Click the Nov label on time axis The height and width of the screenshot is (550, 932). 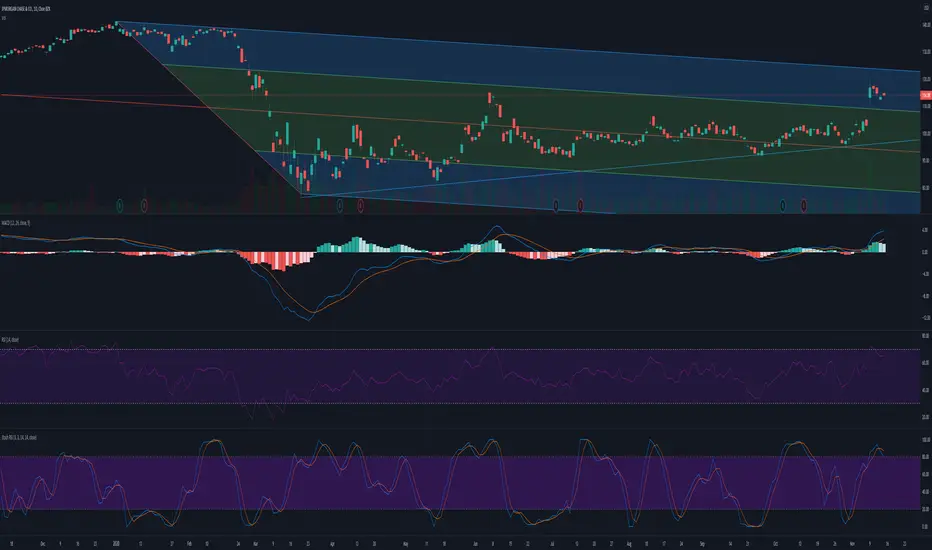tap(852, 543)
